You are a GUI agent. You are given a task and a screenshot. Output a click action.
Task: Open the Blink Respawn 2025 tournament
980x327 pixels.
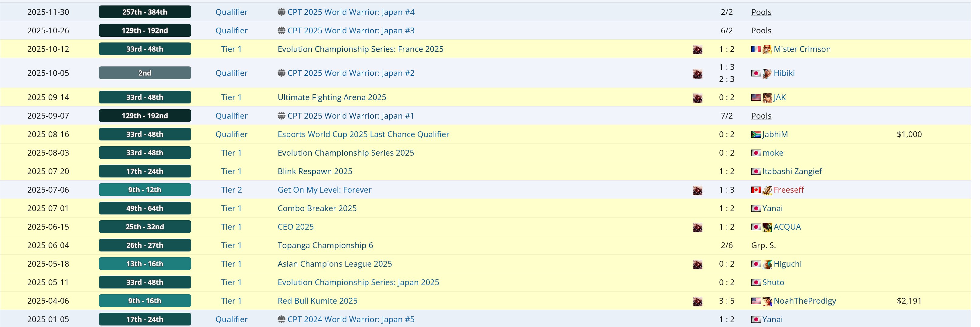(x=315, y=171)
